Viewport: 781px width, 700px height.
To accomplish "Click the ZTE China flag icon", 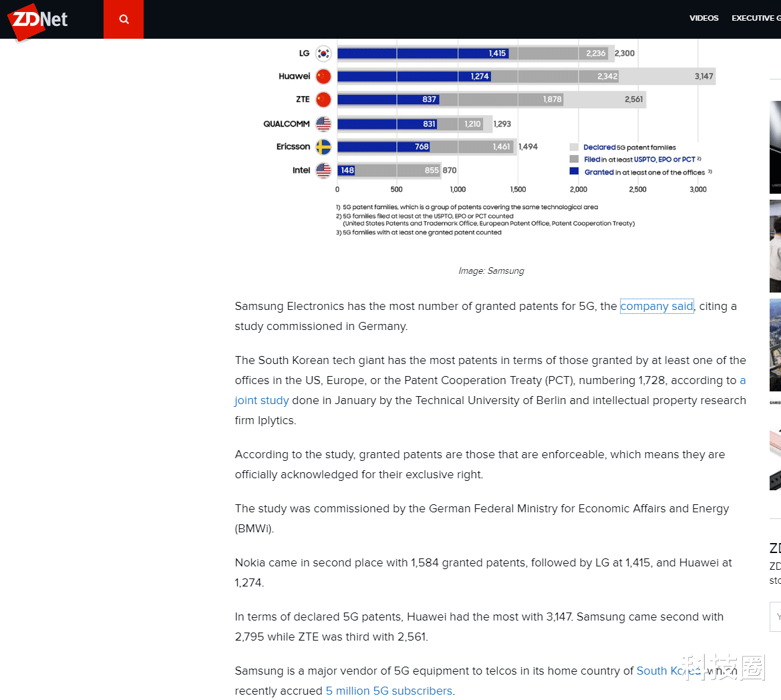I will pyautogui.click(x=324, y=100).
